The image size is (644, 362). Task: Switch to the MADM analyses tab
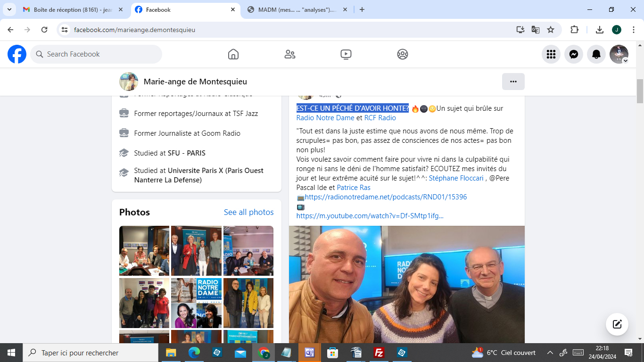297,9
